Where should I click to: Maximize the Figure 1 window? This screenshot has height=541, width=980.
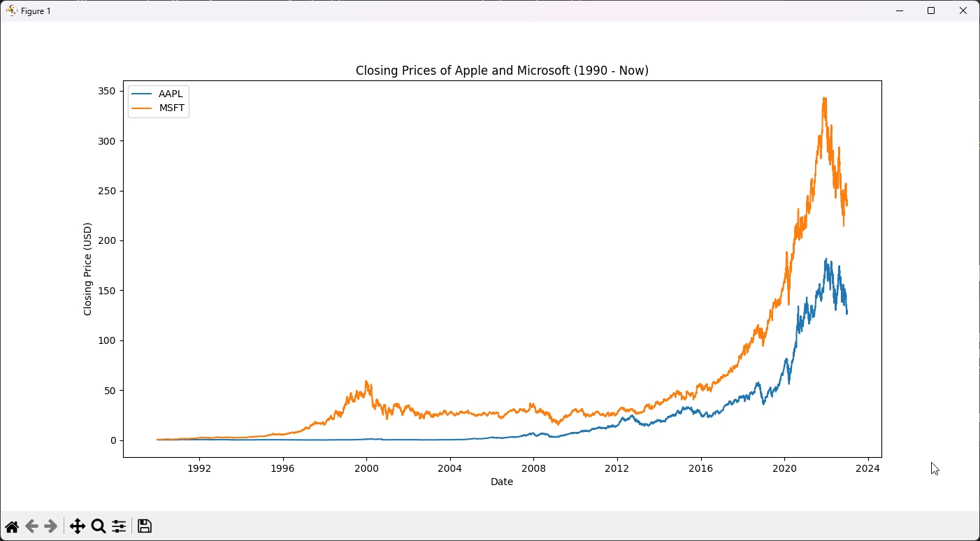(931, 10)
